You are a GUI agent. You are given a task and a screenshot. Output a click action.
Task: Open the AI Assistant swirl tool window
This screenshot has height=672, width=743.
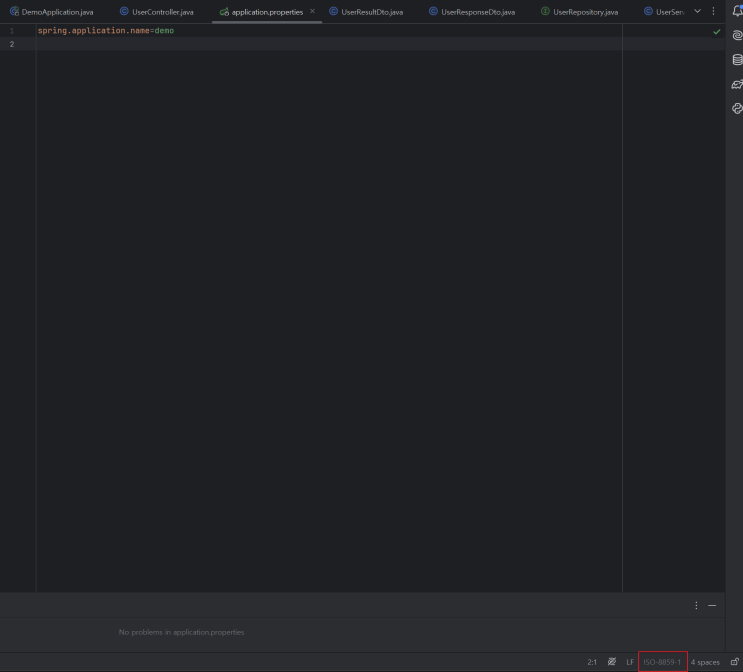pyautogui.click(x=737, y=35)
